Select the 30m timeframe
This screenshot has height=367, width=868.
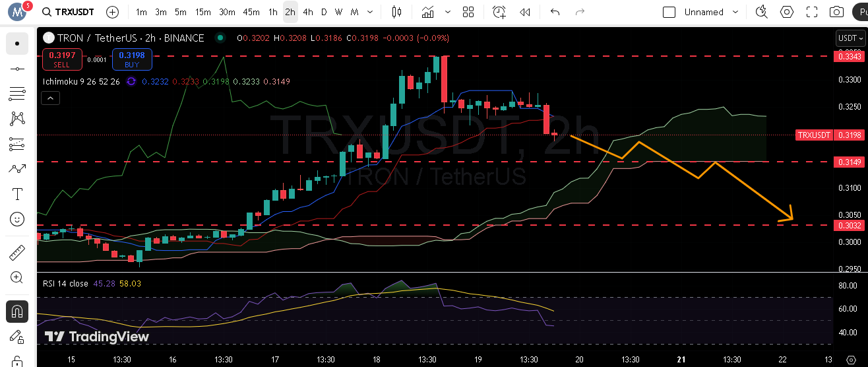click(x=227, y=12)
